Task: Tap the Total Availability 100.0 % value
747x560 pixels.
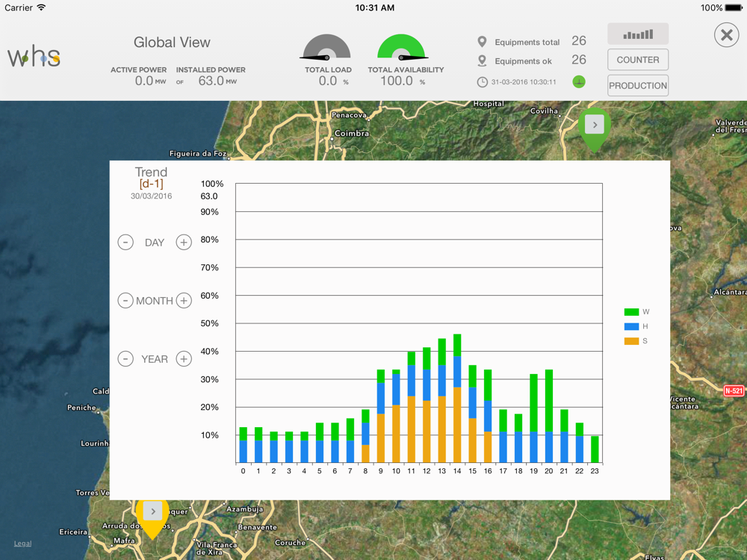Action: (402, 81)
